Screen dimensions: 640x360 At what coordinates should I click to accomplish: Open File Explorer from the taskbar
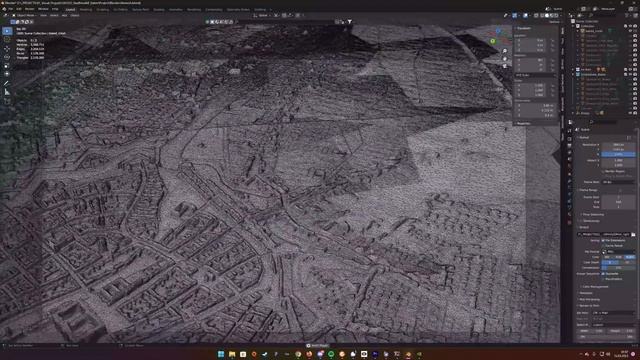[x=232, y=354]
